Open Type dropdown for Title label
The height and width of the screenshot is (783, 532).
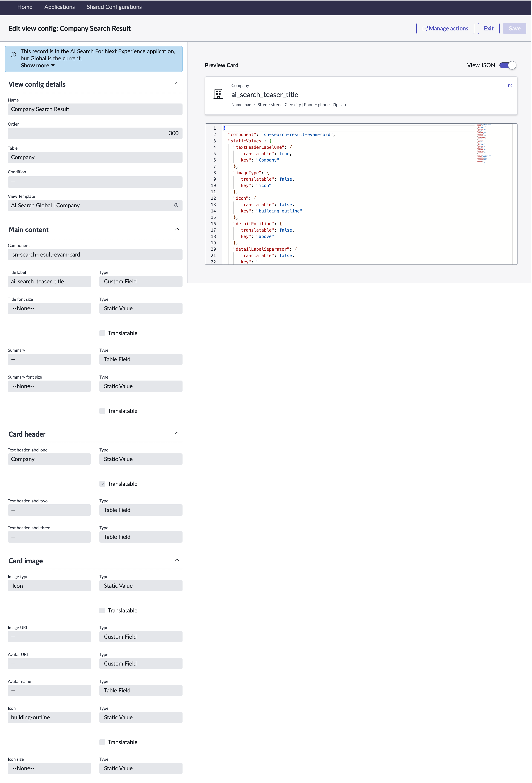(x=141, y=281)
